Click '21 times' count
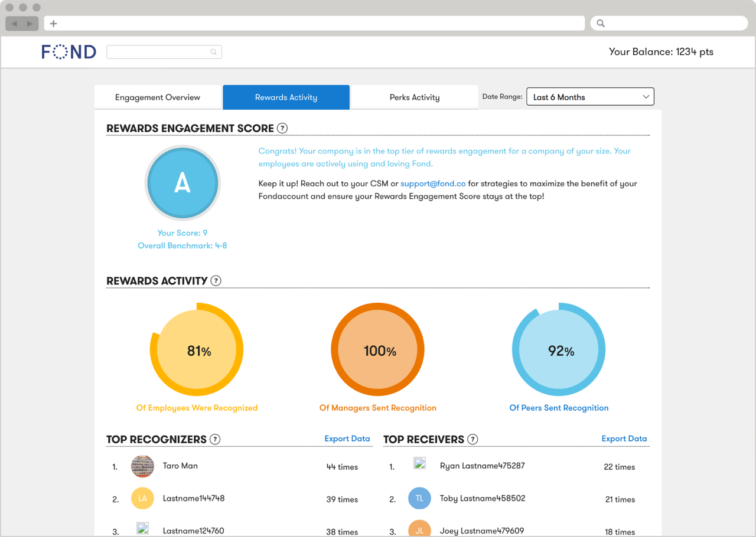 pyautogui.click(x=620, y=499)
